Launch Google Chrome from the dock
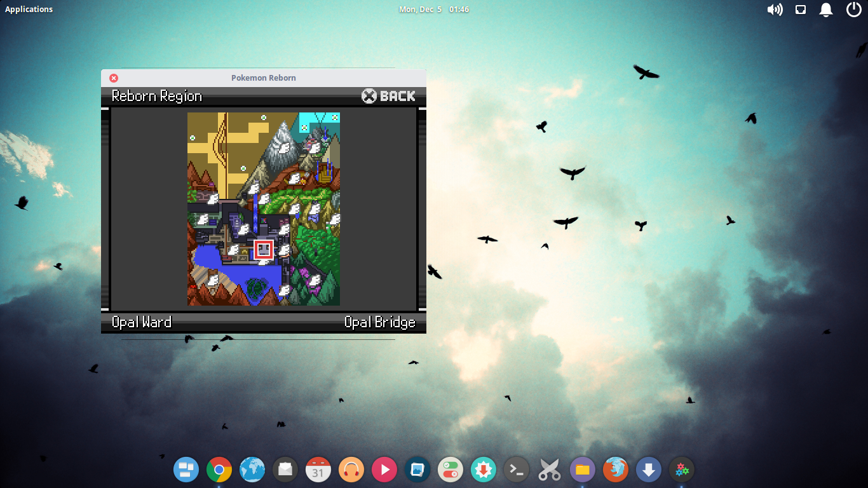 pyautogui.click(x=219, y=470)
